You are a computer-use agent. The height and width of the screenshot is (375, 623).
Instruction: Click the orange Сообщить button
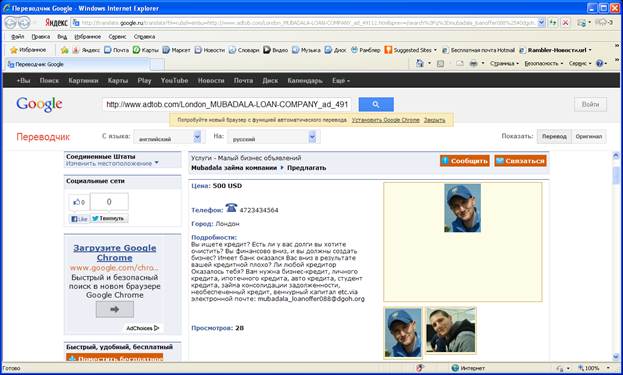point(465,161)
